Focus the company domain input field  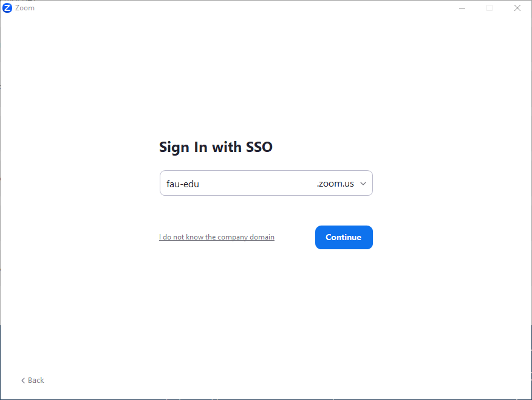pos(243,184)
